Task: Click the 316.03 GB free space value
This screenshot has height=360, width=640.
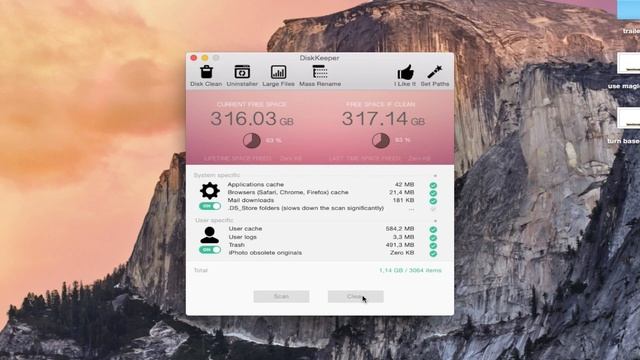Action: (252, 119)
